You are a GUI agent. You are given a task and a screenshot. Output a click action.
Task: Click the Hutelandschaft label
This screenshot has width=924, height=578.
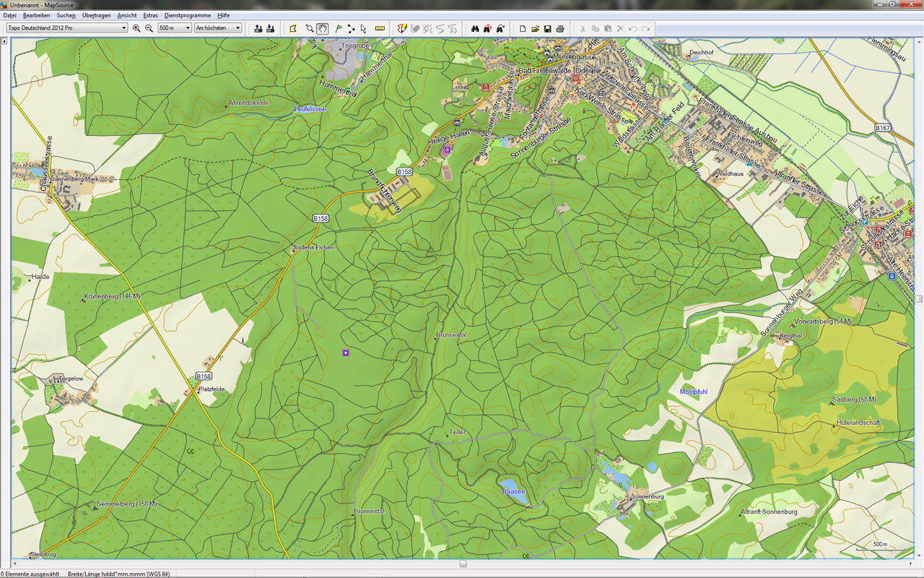tap(858, 423)
